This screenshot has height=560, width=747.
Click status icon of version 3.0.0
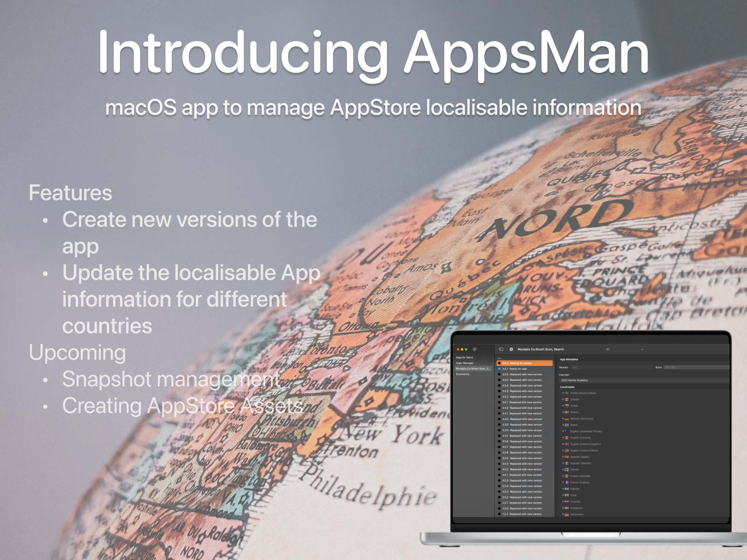[500, 481]
